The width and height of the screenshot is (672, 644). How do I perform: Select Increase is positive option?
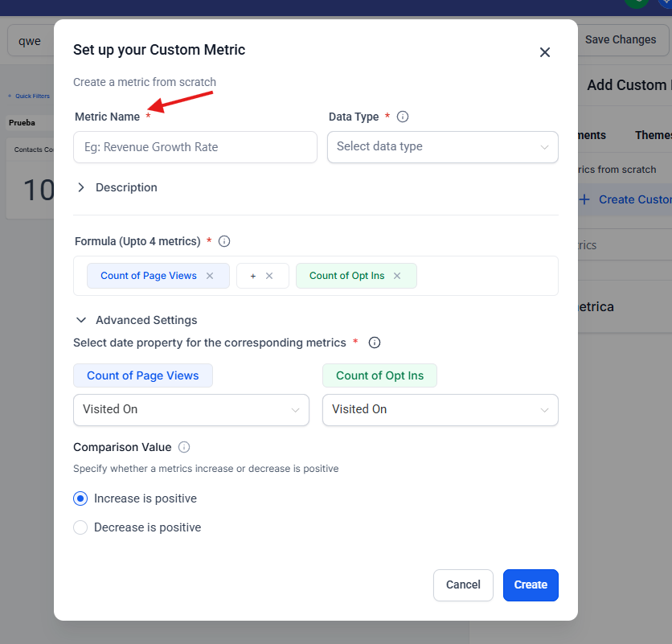(x=80, y=498)
